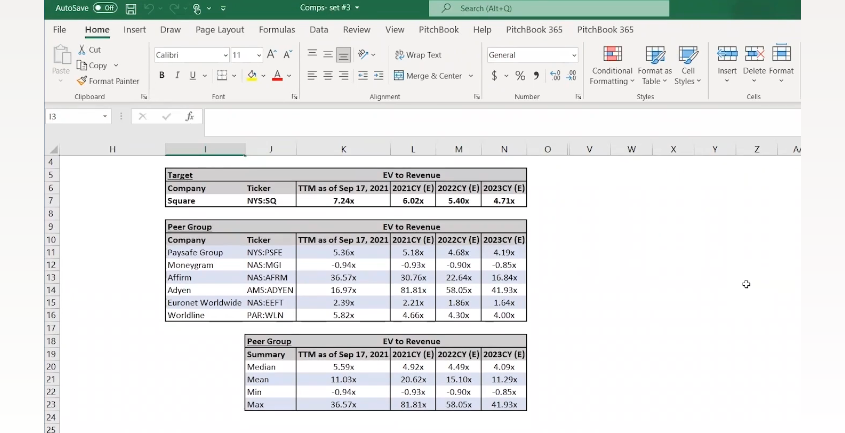Click the Middle Align icon
The width and height of the screenshot is (845, 433).
click(x=328, y=54)
